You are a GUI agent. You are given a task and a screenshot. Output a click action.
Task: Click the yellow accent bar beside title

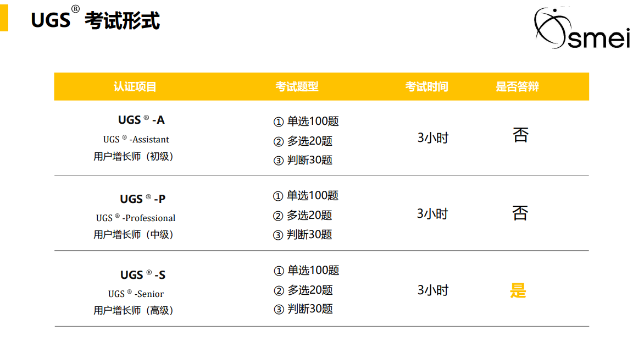tap(4, 18)
